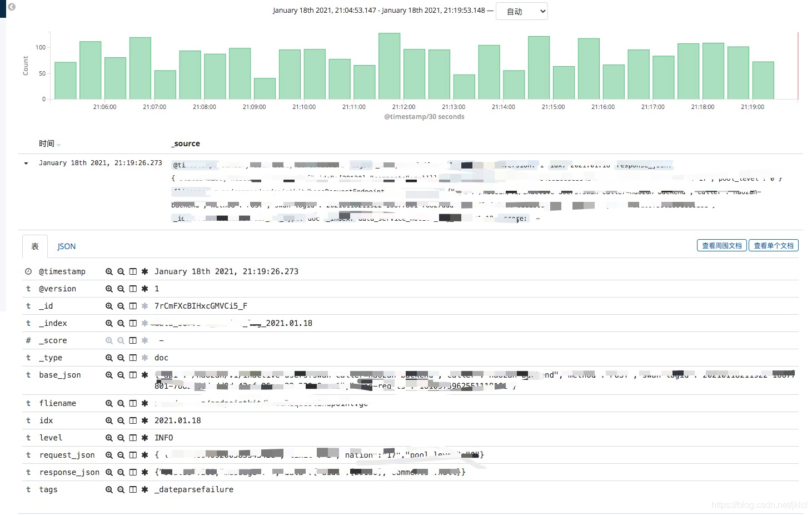The image size is (812, 515).
Task: Toggle @version column in table
Action: click(133, 289)
